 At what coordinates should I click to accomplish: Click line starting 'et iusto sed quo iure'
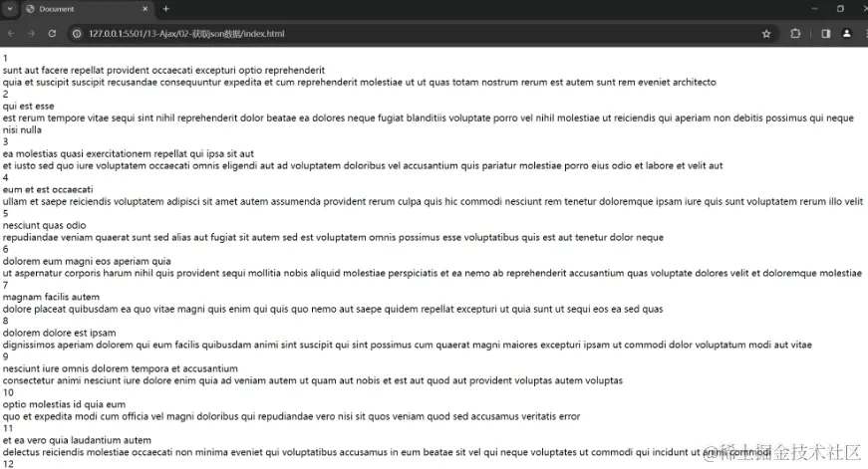[x=363, y=166]
